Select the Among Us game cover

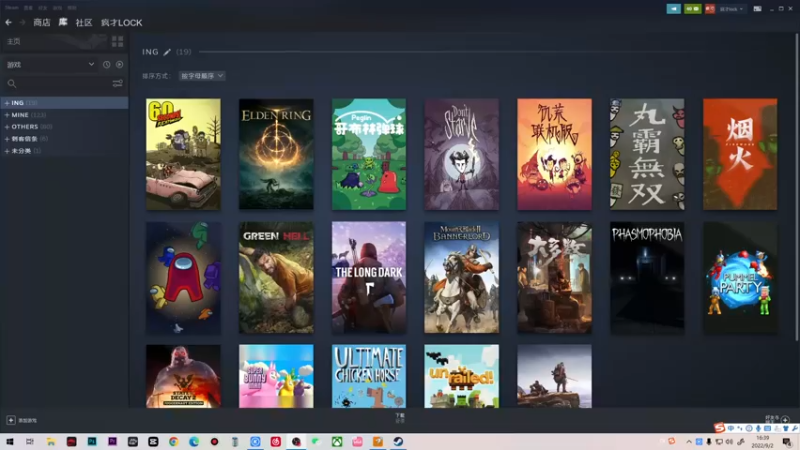point(183,278)
